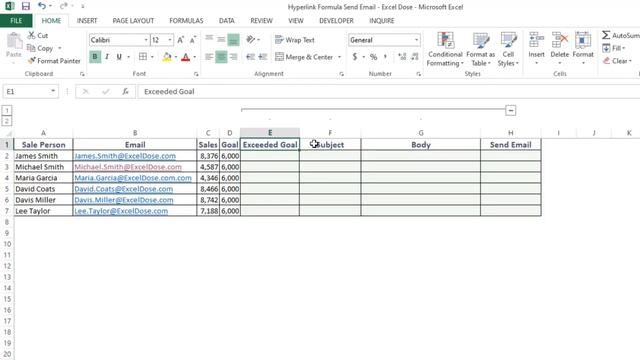640x360 pixels.
Task: Increase font size with the larger A icon
Action: (x=180, y=40)
